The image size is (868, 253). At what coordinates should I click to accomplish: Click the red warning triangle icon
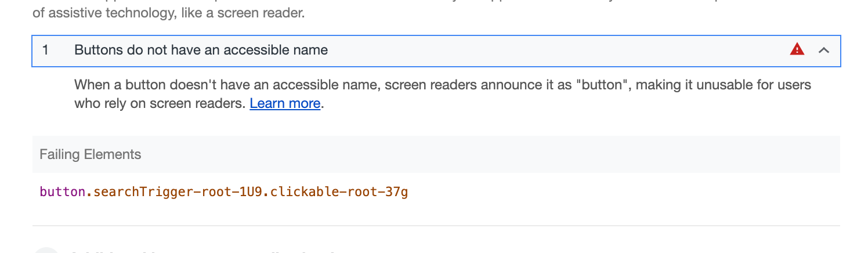pyautogui.click(x=797, y=50)
